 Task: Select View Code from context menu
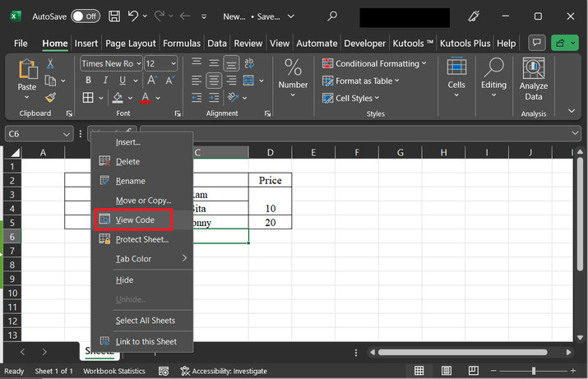tap(134, 220)
